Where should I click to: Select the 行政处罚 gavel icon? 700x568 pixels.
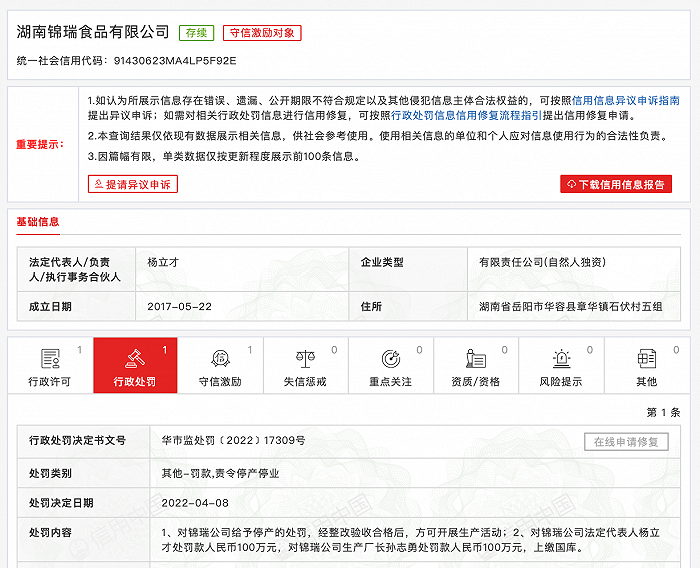pos(135,358)
